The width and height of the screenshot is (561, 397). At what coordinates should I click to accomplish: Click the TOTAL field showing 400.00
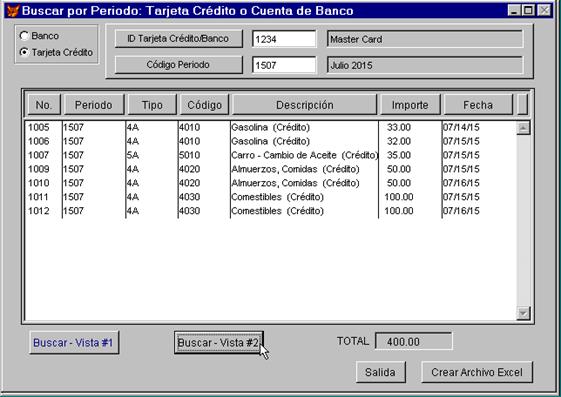pyautogui.click(x=413, y=341)
